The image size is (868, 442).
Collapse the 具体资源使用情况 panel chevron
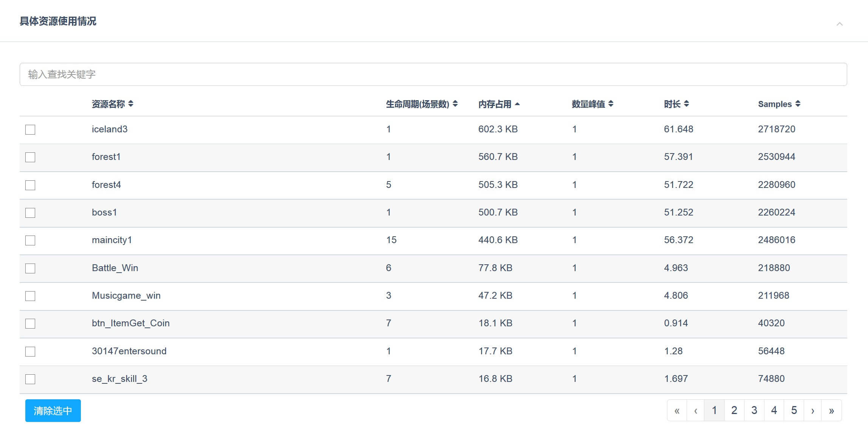point(839,24)
